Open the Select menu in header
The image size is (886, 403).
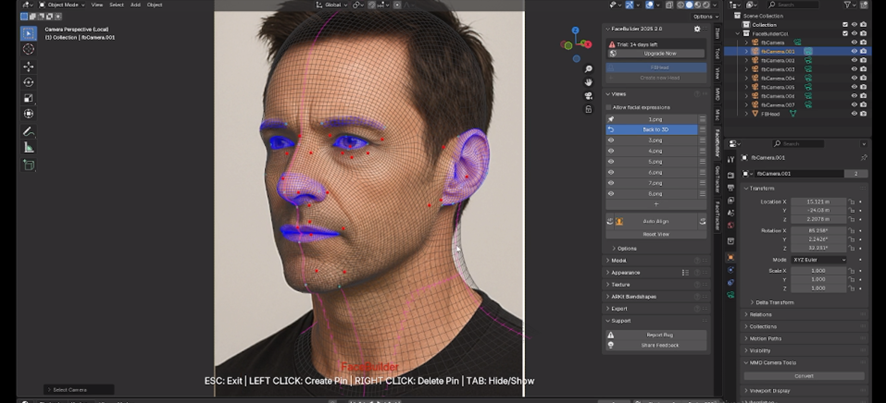(117, 5)
